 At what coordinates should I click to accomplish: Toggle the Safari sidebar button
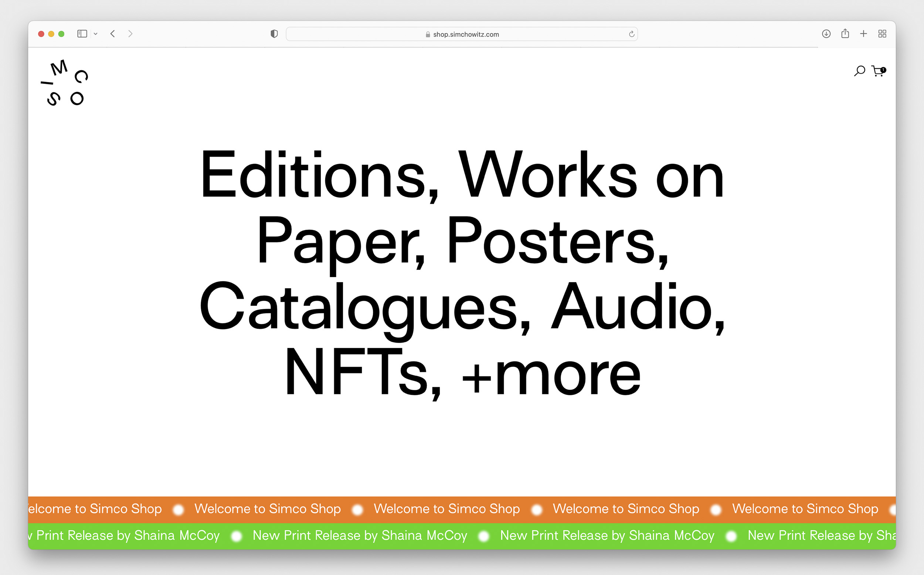click(82, 34)
